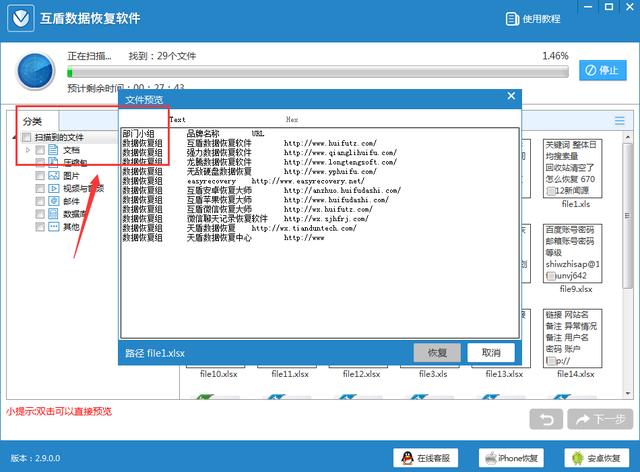Select the 分类 tab
640x472 pixels.
point(33,121)
